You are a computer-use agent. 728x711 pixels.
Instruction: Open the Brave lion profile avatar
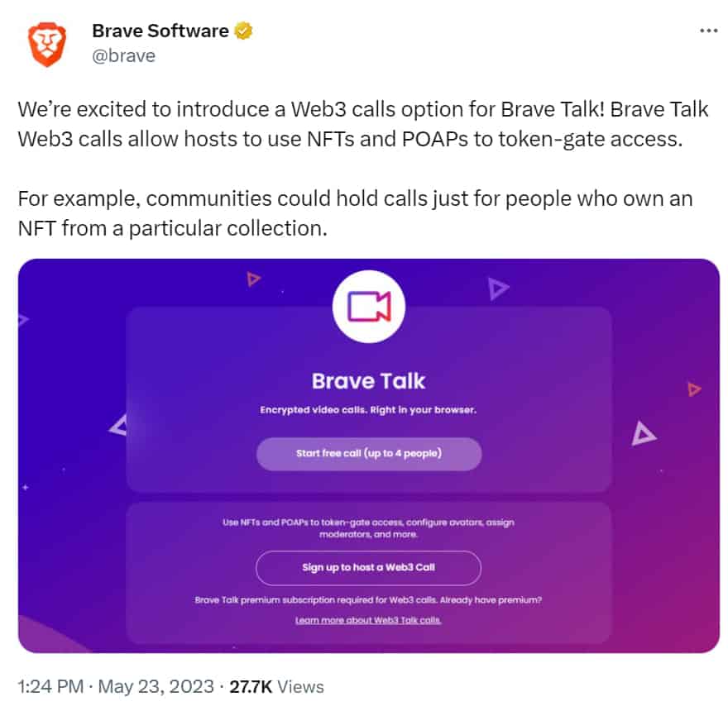[x=46, y=44]
